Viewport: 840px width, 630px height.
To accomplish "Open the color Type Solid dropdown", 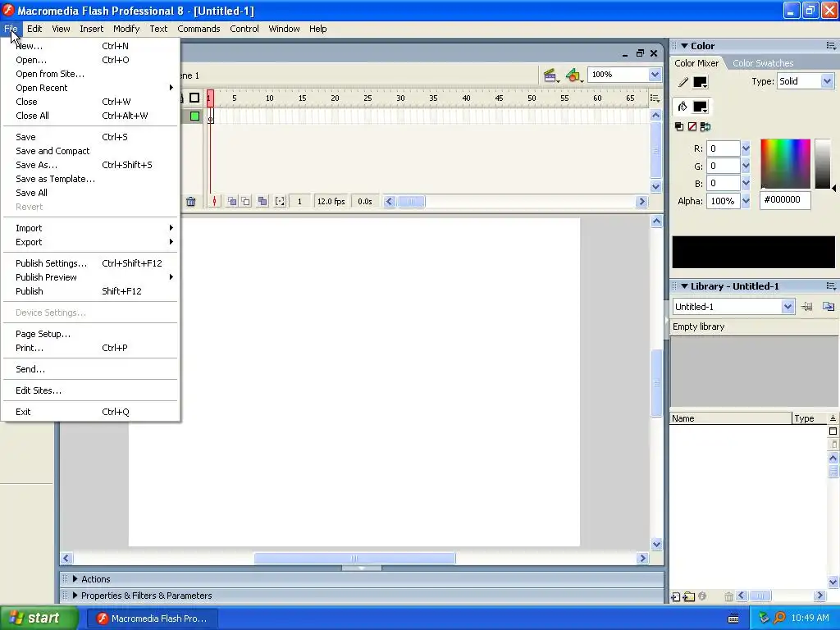I will tap(827, 81).
